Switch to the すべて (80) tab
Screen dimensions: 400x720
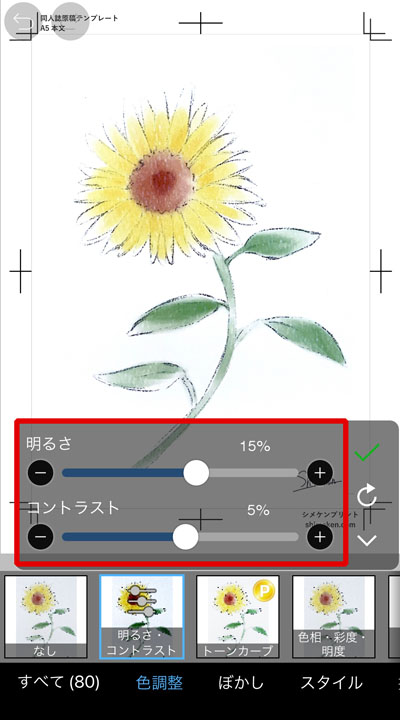tap(59, 682)
